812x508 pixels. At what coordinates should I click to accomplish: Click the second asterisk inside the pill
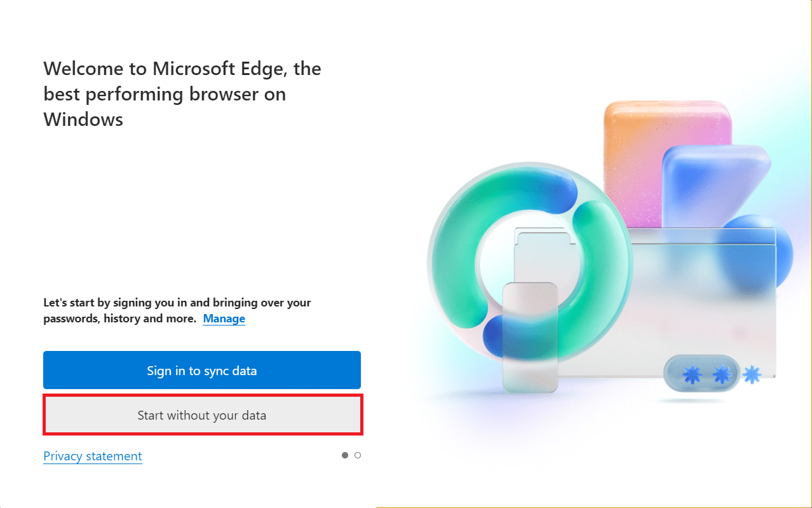721,374
